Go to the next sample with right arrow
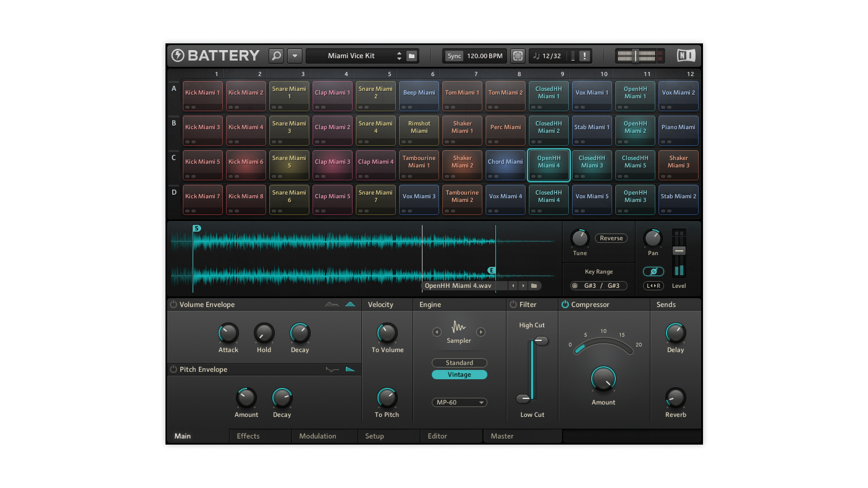The image size is (868, 488). [x=524, y=286]
